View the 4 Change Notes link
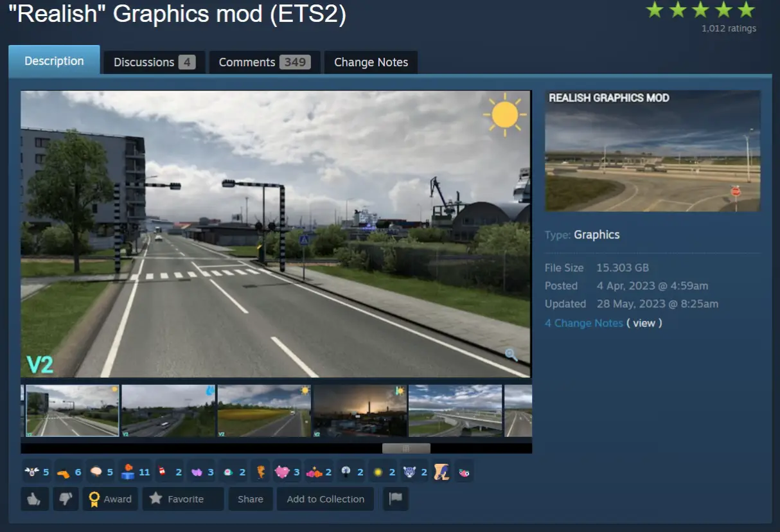This screenshot has width=780, height=532. (583, 323)
